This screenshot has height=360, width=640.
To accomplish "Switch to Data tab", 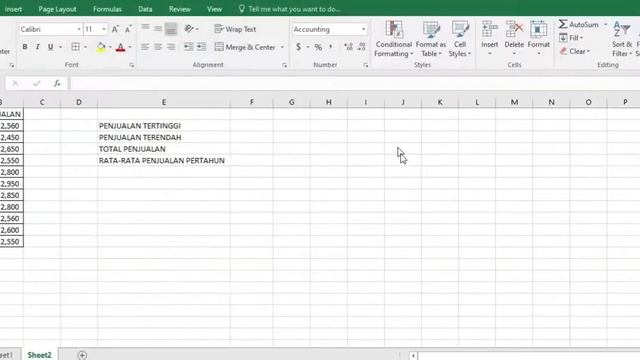I will pos(145,9).
